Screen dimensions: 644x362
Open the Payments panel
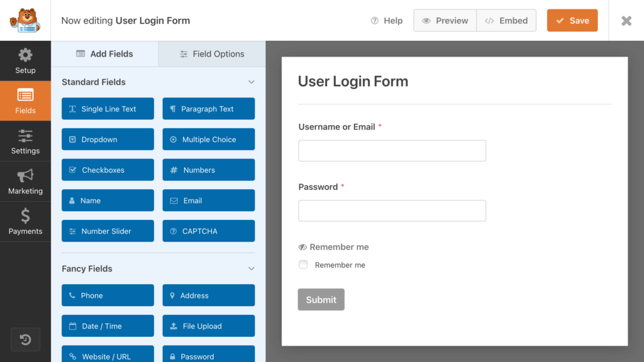click(x=25, y=221)
